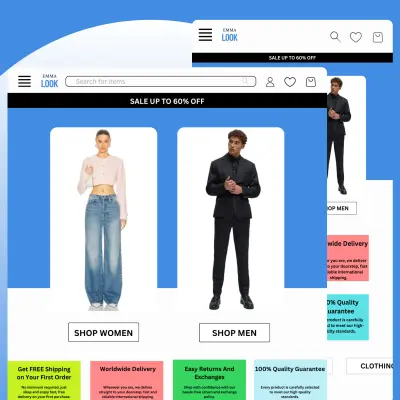Click the partially hidden SHOP MEN button in back window
Image resolution: width=400 pixels, height=400 pixels.
coord(342,208)
